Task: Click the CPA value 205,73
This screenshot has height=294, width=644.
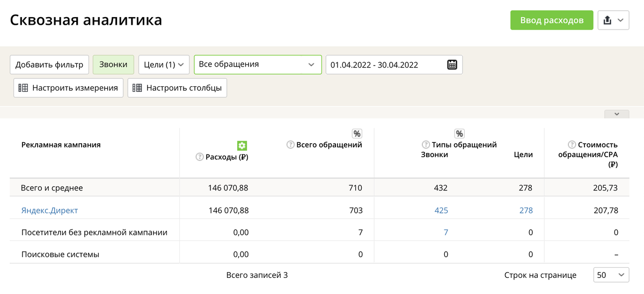Action: 606,188
